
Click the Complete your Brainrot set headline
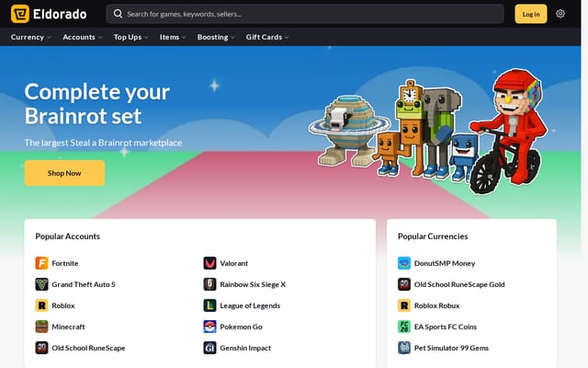point(97,104)
